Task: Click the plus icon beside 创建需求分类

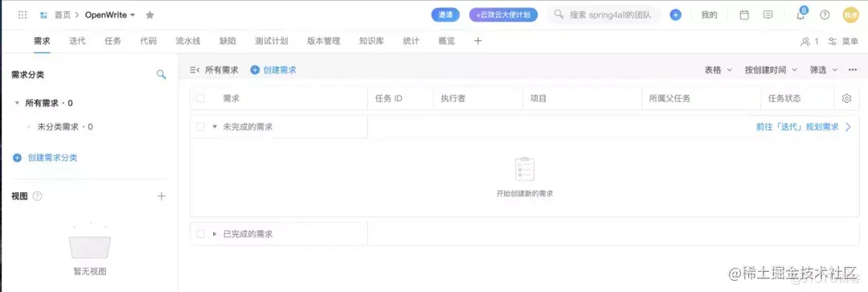Action: point(17,158)
